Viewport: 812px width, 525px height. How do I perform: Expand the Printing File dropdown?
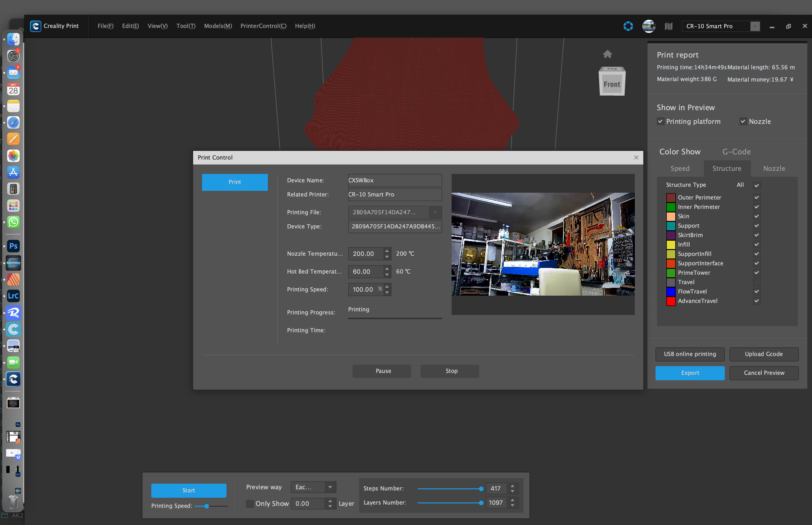point(435,212)
